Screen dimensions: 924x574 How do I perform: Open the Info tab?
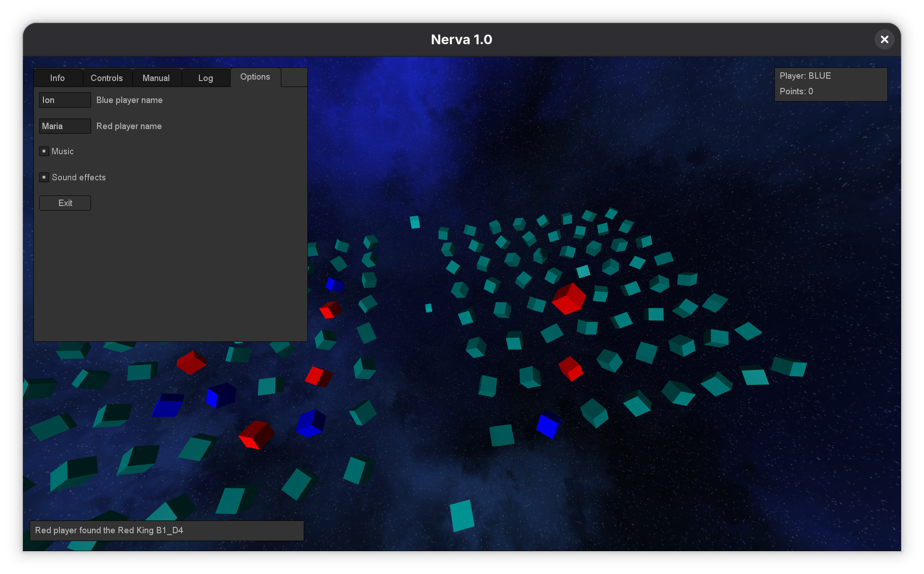coord(58,78)
